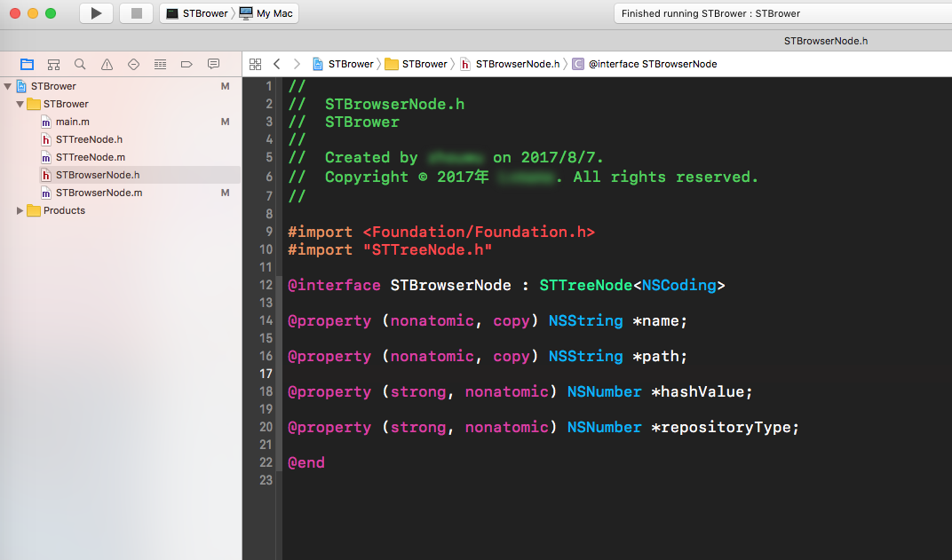Open the Debug navigator

[x=160, y=64]
